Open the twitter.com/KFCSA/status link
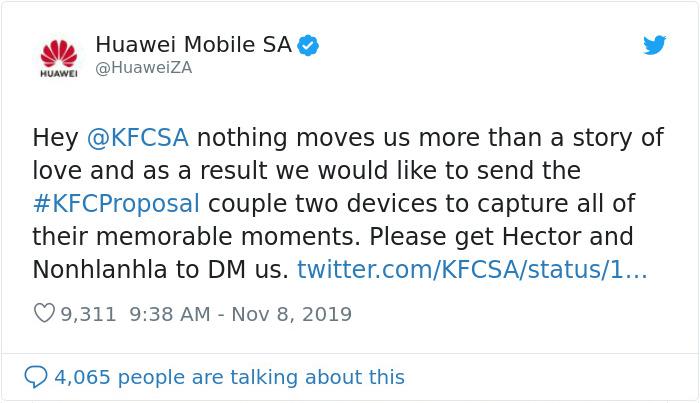 click(x=472, y=270)
